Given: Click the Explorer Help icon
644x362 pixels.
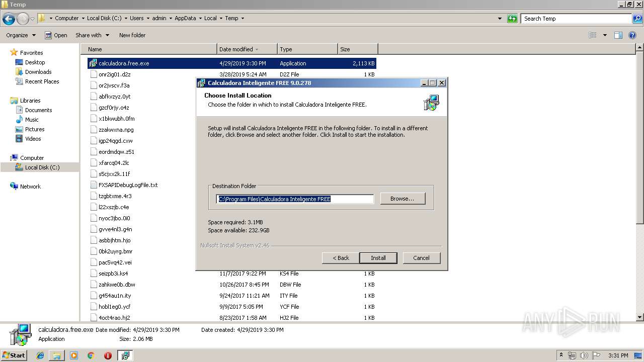Looking at the screenshot, I should [x=633, y=35].
